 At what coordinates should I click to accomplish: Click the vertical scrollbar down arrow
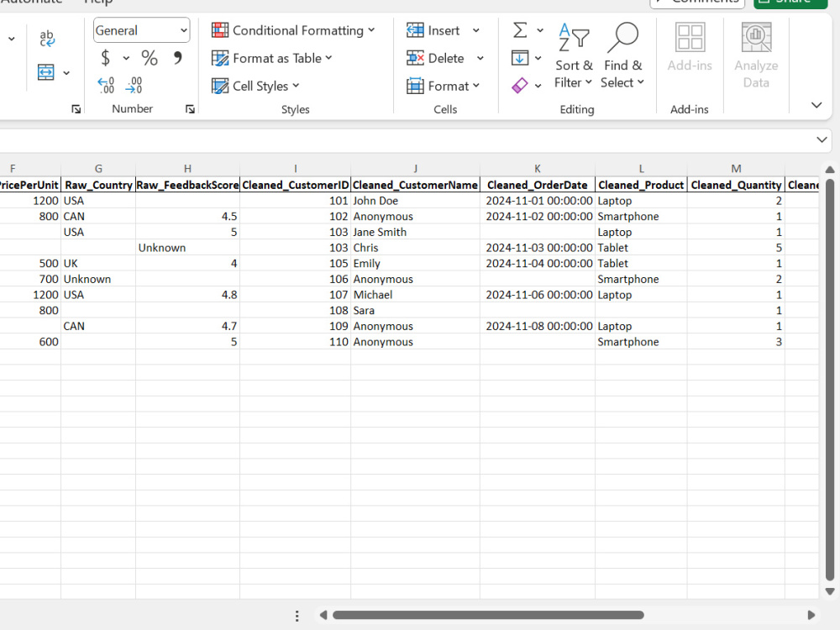tap(830, 591)
